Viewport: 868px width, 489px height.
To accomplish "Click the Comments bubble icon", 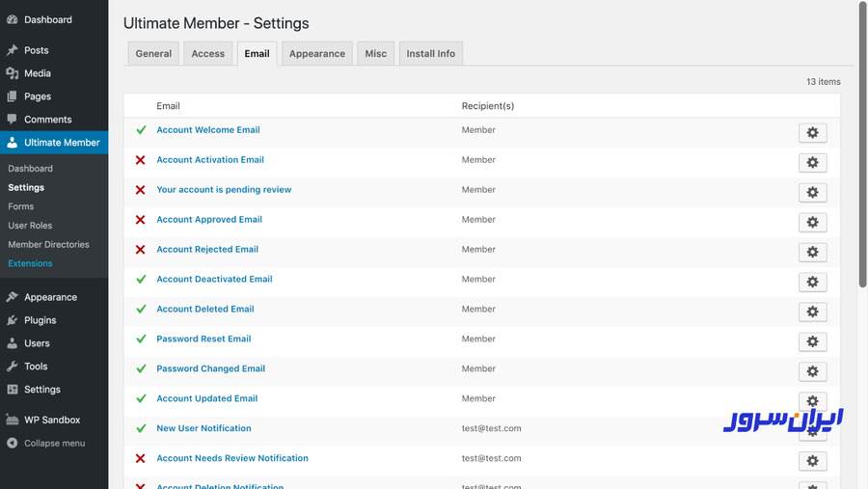I will (13, 119).
